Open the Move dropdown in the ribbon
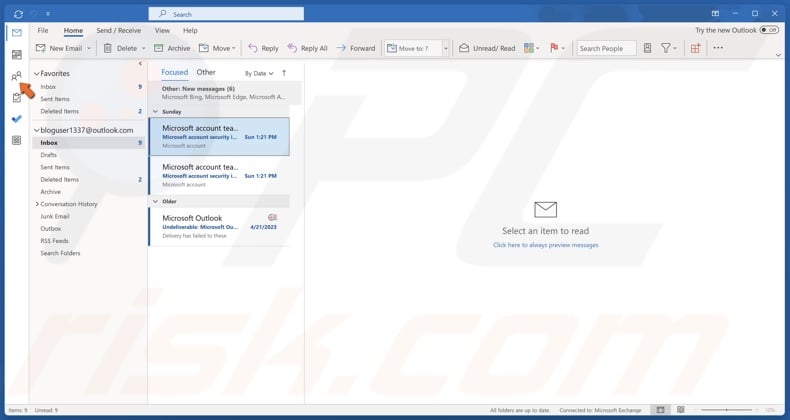Viewport: 790px width, 420px height. pos(218,48)
